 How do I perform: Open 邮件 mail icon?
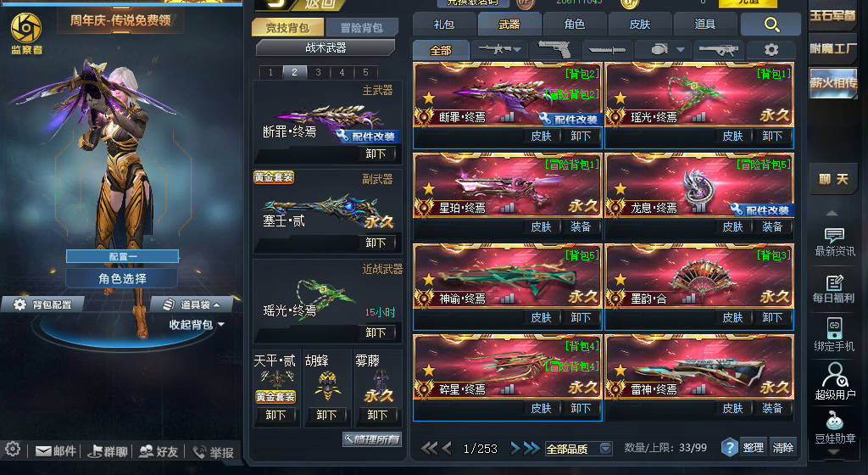pyautogui.click(x=56, y=452)
